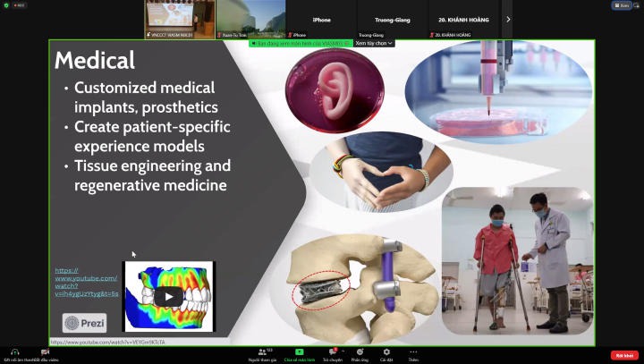The width and height of the screenshot is (644, 364).
Task: Expand chat options caret beside chat icon
Action: click(343, 351)
